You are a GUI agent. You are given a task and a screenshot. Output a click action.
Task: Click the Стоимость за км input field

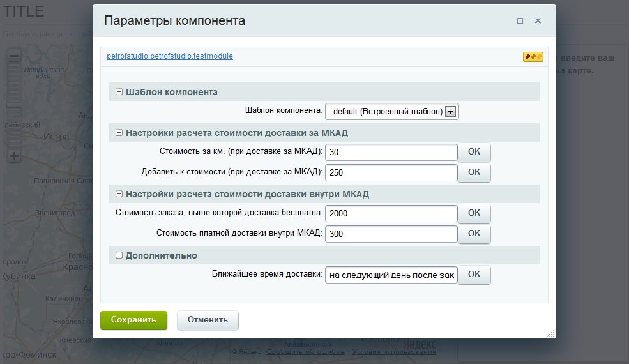point(391,153)
